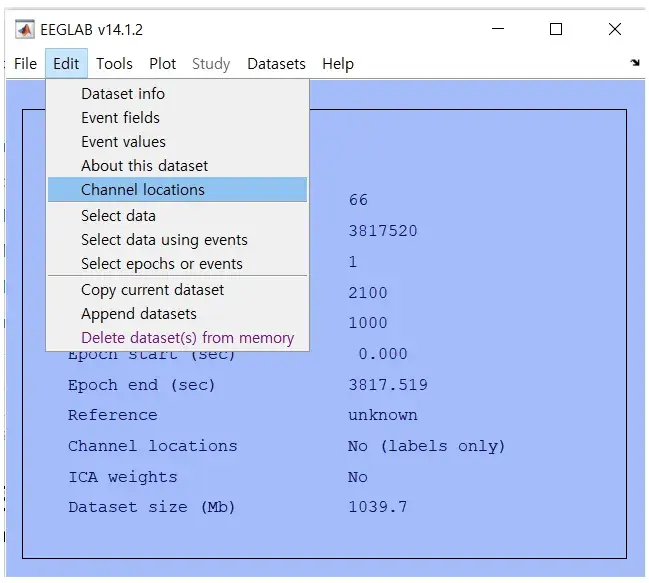
Task: Open the File menu
Action: point(25,64)
